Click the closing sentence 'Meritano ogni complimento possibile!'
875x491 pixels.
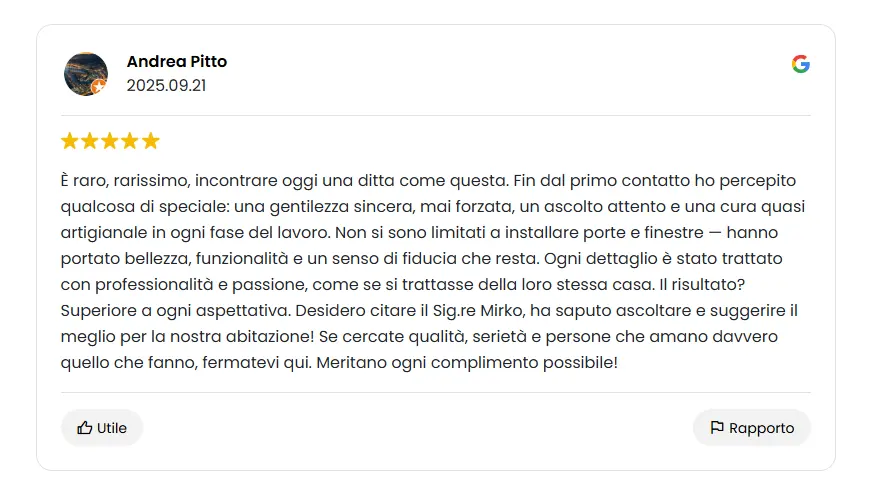click(x=467, y=363)
